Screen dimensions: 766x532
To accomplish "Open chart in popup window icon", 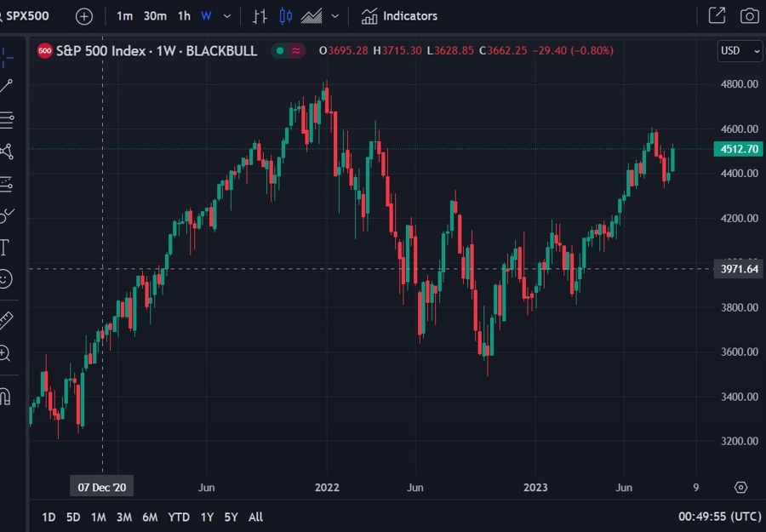I will (717, 15).
